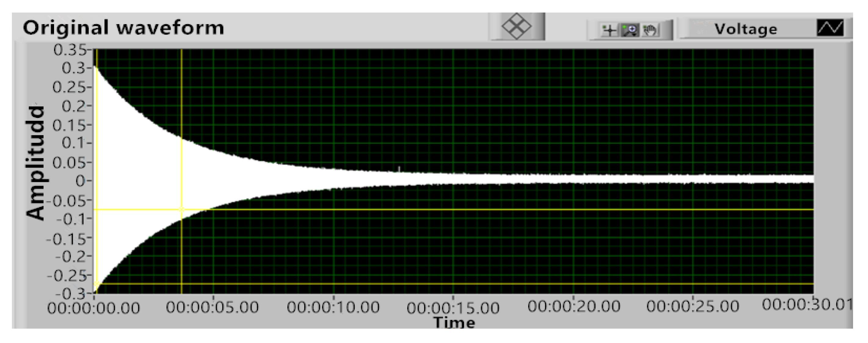868x343 pixels.
Task: Click the 00:00:30.01 end time scale value
Action: point(807,304)
